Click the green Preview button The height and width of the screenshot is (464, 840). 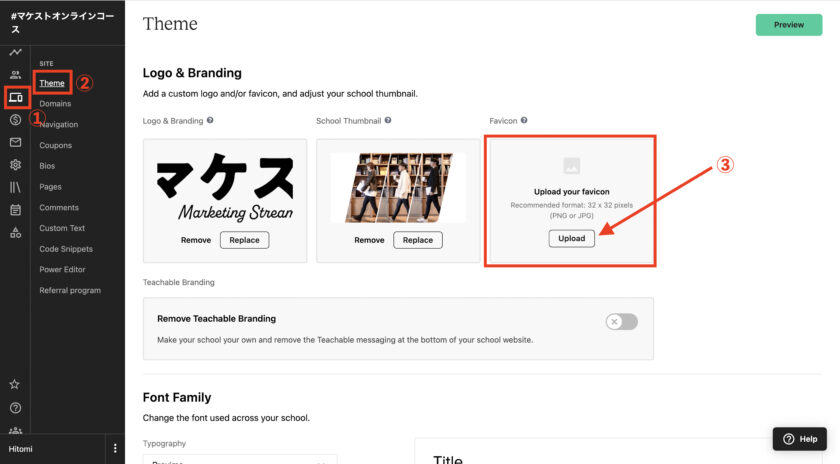click(x=789, y=25)
